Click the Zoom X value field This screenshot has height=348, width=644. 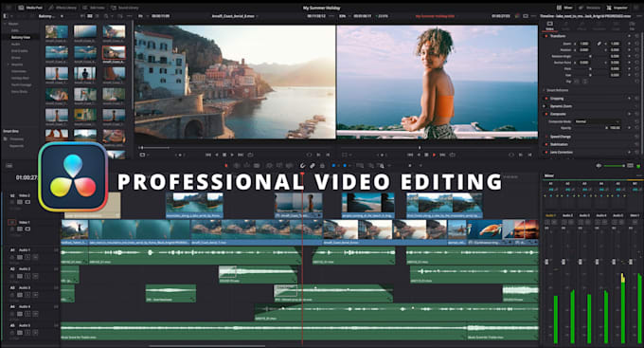pyautogui.click(x=584, y=44)
